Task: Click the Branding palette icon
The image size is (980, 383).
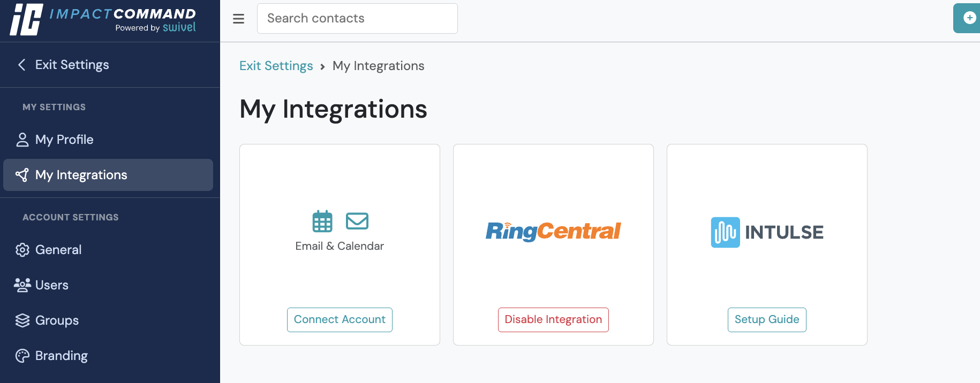Action: (22, 356)
